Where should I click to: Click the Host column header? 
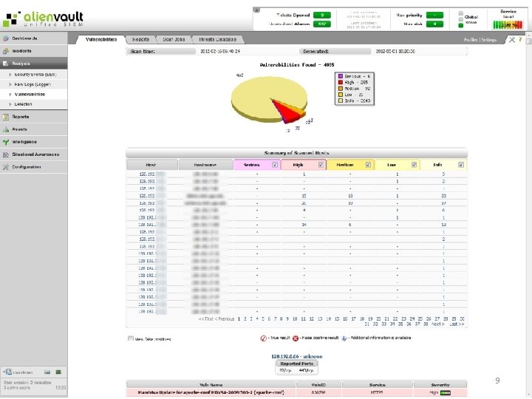[152, 165]
